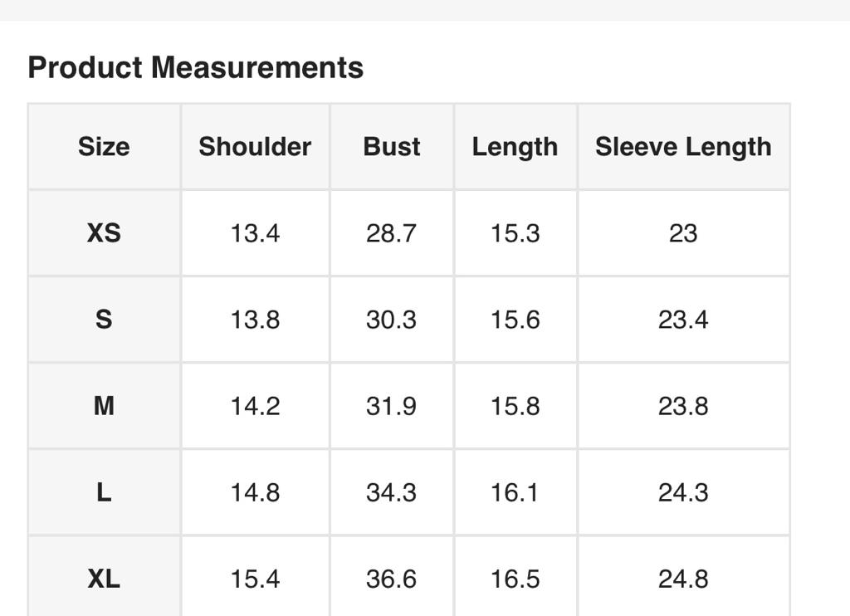This screenshot has height=616, width=850.
Task: Select the Sleeve Length column header
Action: 683,147
